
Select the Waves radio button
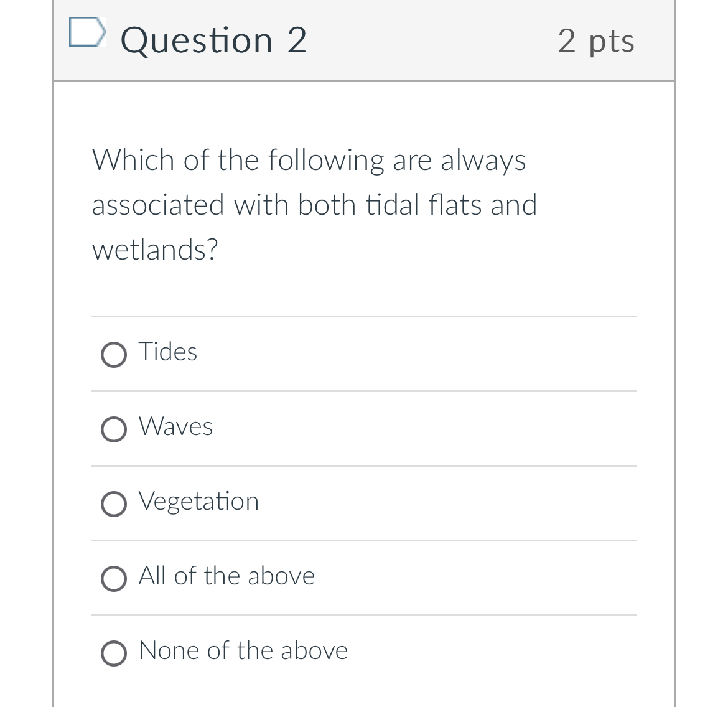click(114, 429)
